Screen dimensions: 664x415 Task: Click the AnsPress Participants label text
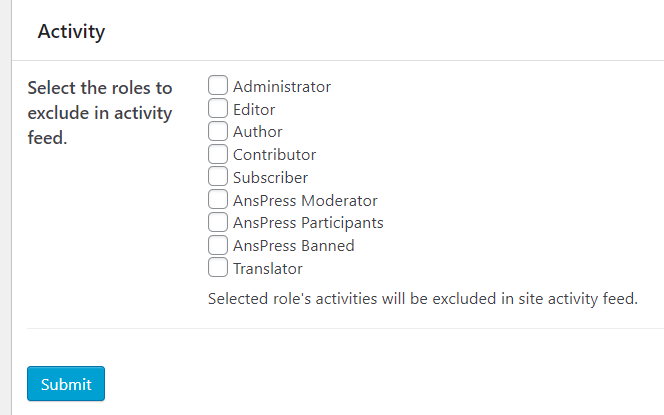pos(308,223)
